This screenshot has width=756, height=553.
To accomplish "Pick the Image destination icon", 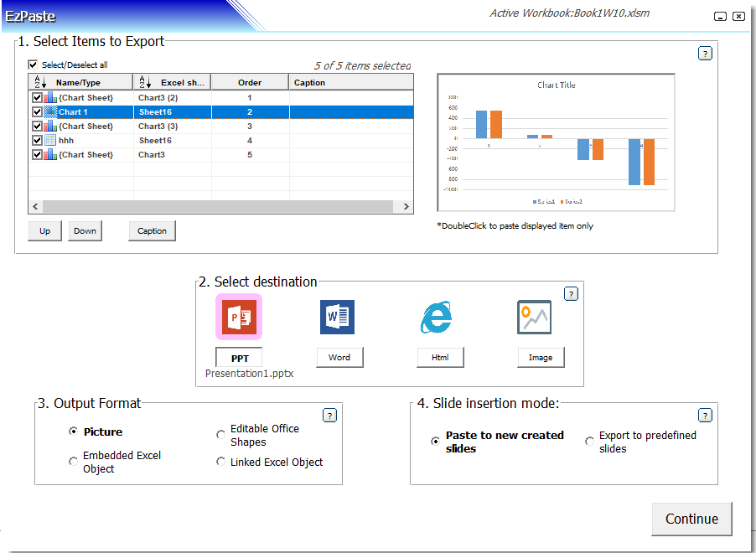I will pyautogui.click(x=534, y=317).
